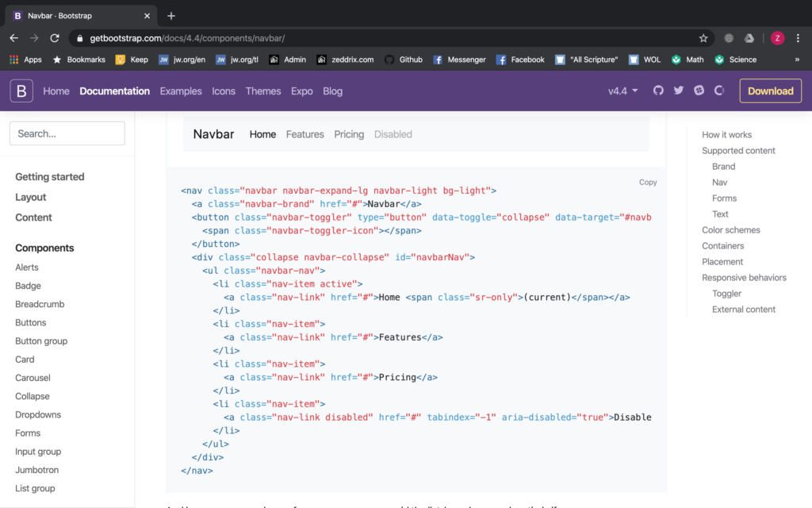Open the Chrome three-dot menu
812x508 pixels.
coord(798,38)
